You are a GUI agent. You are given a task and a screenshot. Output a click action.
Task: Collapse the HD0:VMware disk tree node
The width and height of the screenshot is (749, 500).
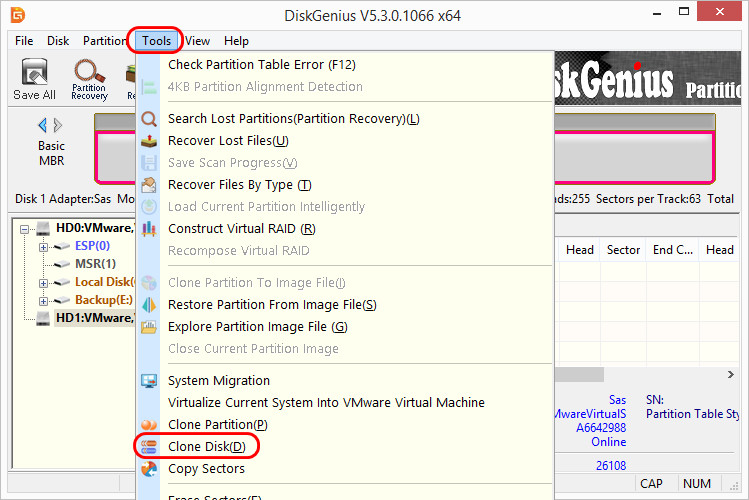pyautogui.click(x=24, y=229)
